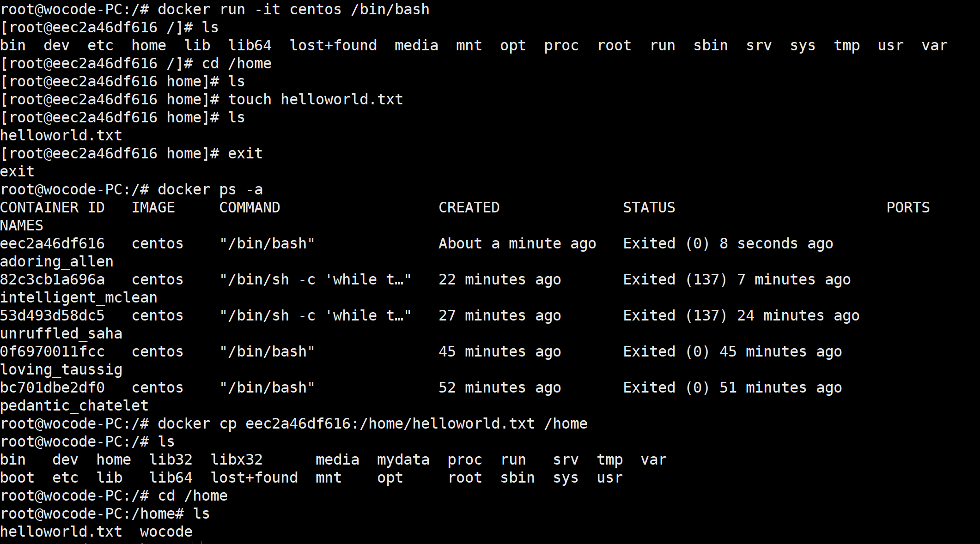Screen dimensions: 980x544
Task: Click the libx32 directory entry
Action: (236, 460)
